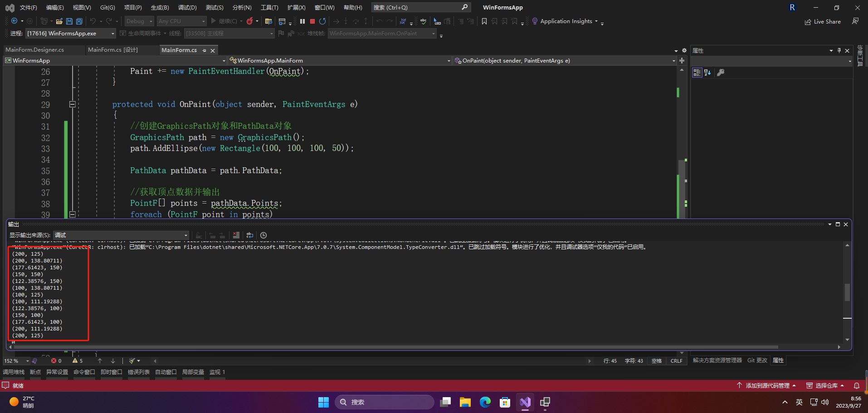Open the Git(G) menu
This screenshot has height=413, width=868.
[x=107, y=7]
